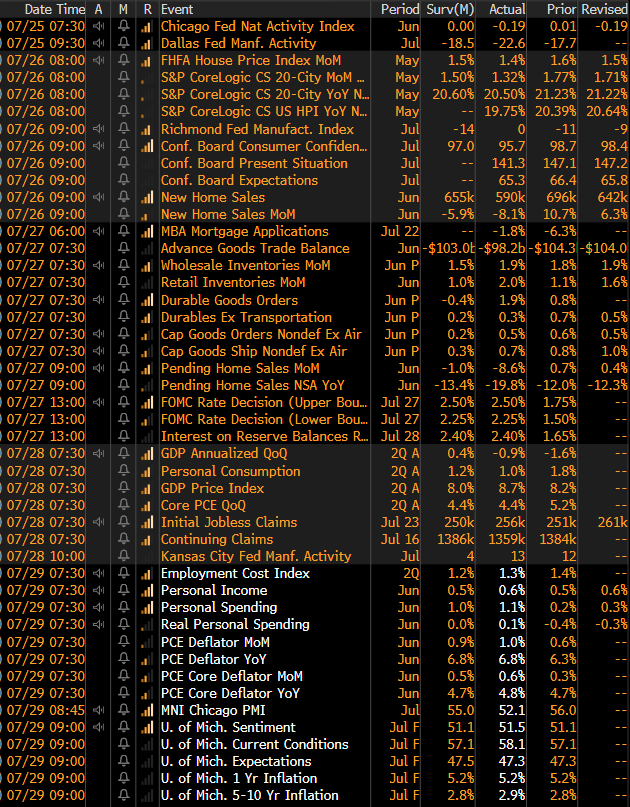
Task: Select the Revised column header
Action: click(603, 9)
